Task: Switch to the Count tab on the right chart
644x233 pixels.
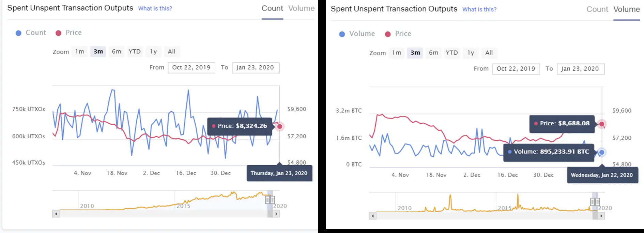Action: [x=597, y=9]
